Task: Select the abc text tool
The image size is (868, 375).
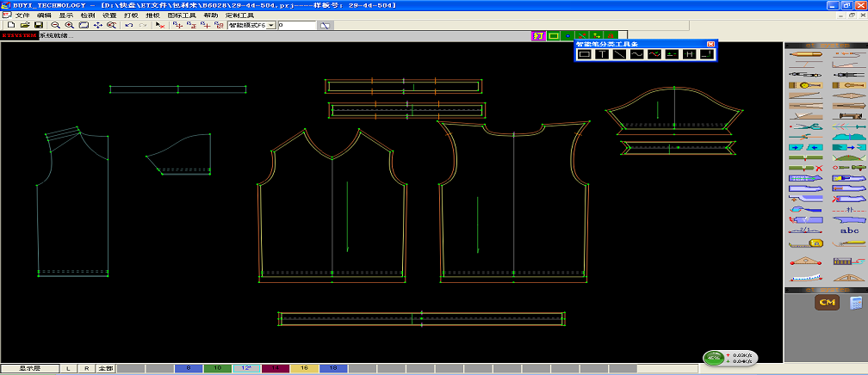Action: [x=849, y=231]
